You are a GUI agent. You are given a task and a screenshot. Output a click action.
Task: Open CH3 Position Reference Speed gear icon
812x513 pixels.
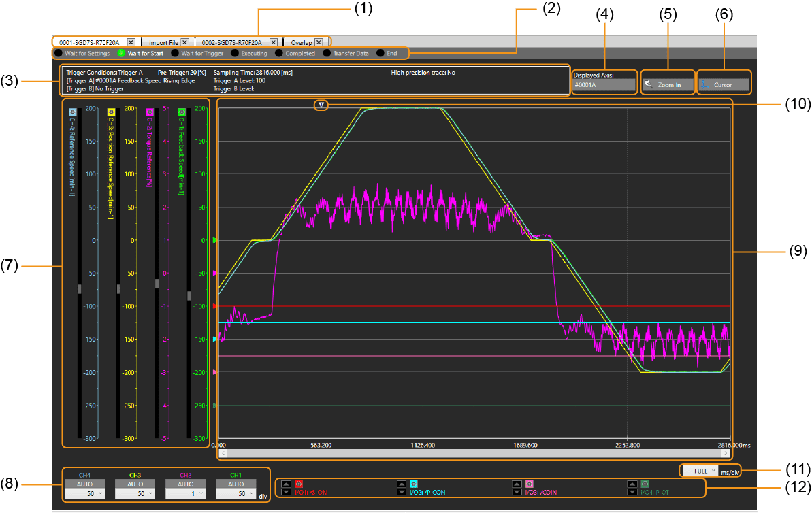tap(111, 112)
